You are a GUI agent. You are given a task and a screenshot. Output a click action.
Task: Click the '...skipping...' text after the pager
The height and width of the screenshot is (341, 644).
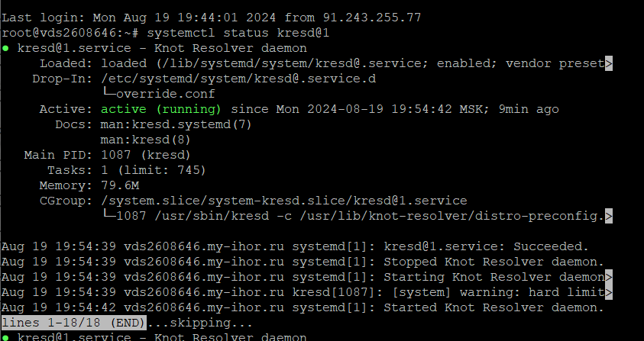[x=199, y=323]
